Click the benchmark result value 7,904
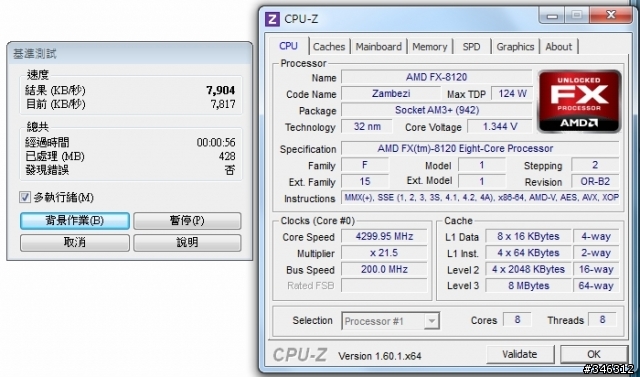The height and width of the screenshot is (377, 640). pos(220,90)
